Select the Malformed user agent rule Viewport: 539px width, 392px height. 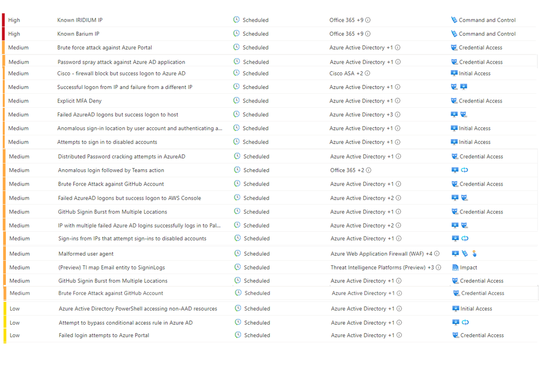point(86,253)
